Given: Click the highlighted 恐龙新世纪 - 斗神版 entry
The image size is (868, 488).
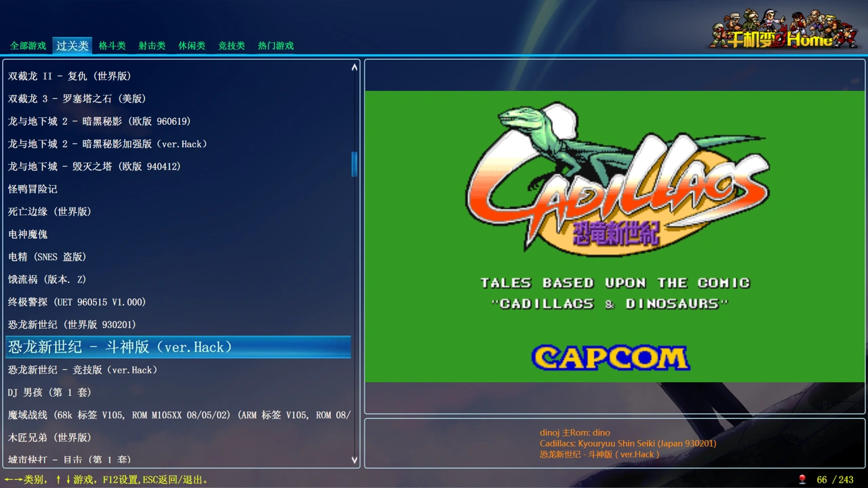Looking at the screenshot, I should [x=121, y=347].
